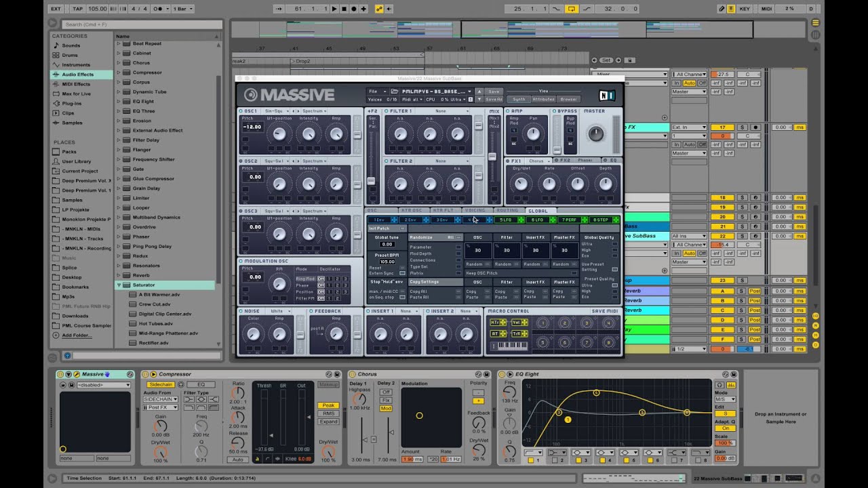Toggle the OSC2 power button
Viewport: 868px width, 488px height.
(x=241, y=161)
